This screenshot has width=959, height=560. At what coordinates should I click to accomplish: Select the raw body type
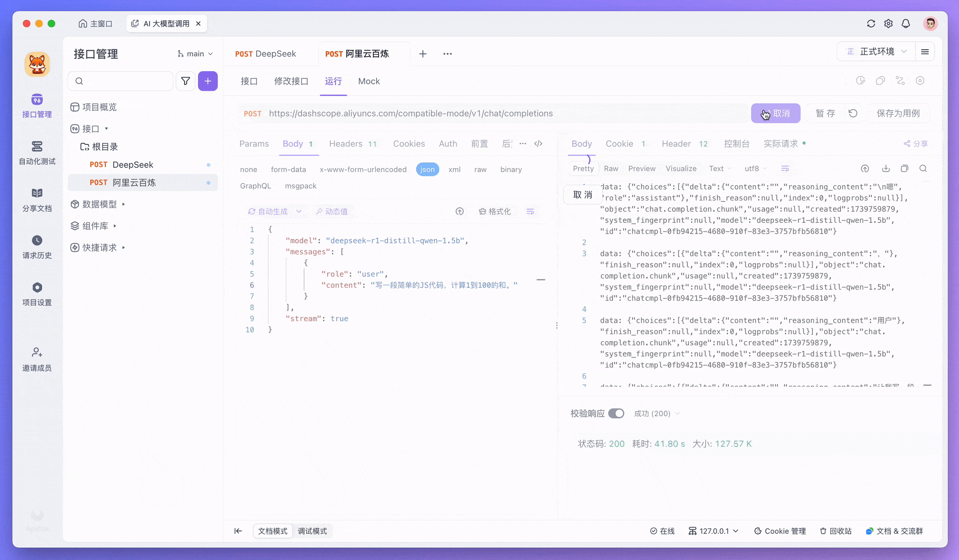click(x=480, y=169)
